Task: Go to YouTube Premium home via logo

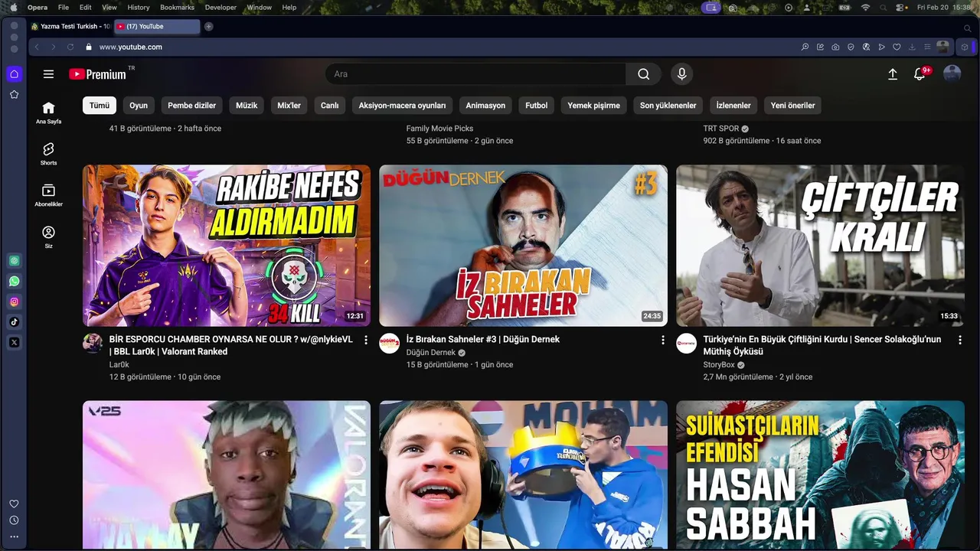Action: tap(97, 74)
